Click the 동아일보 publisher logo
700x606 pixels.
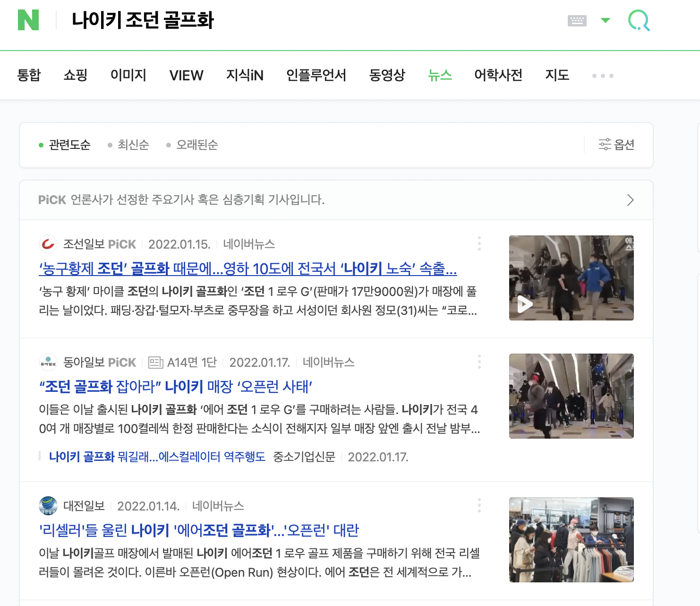[48, 362]
